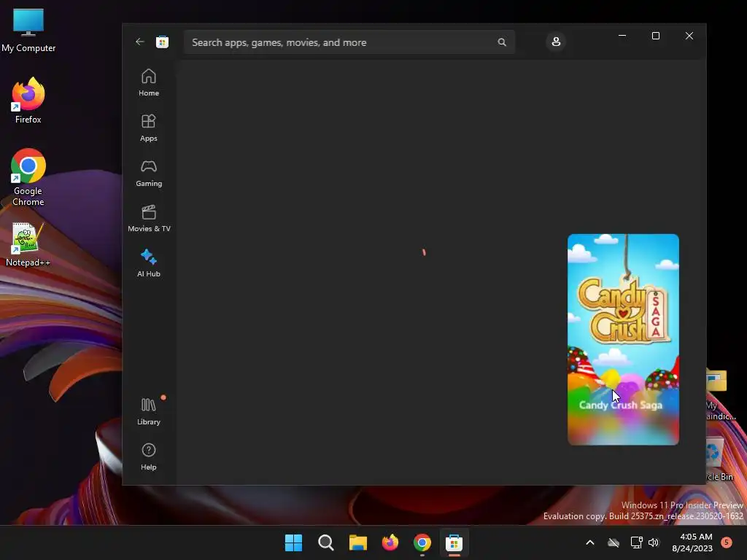Expand hidden system tray icons chevron

(589, 542)
